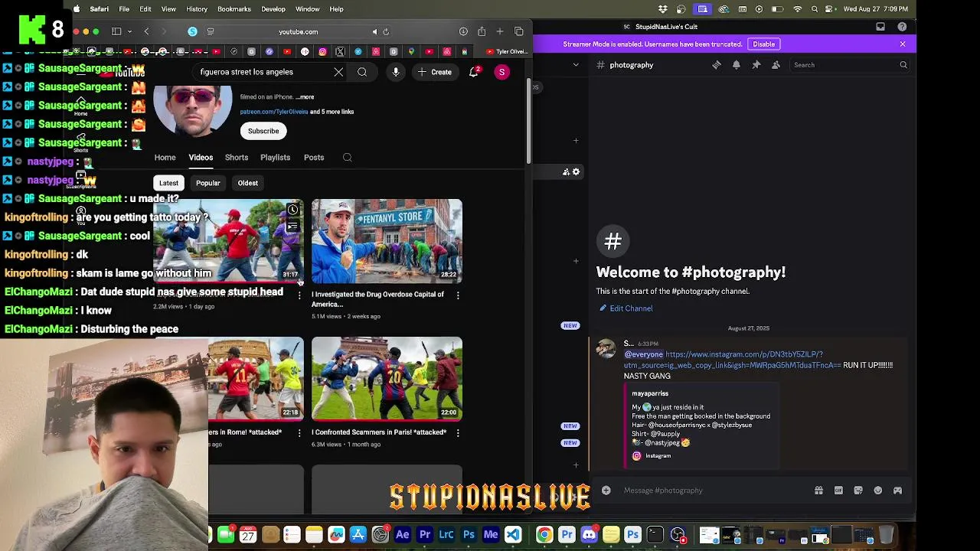Open the History menu in the menu bar

[x=197, y=9]
